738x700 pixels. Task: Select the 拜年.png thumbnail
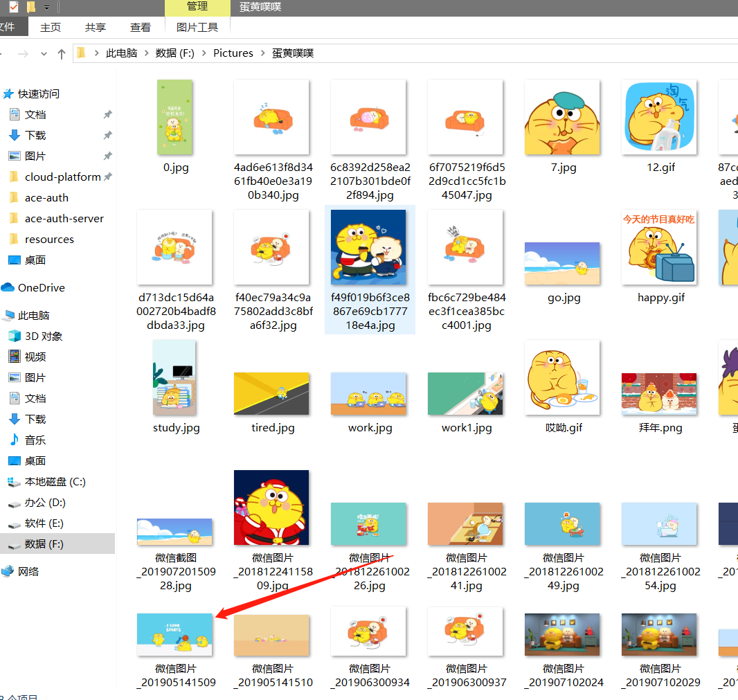pos(659,394)
